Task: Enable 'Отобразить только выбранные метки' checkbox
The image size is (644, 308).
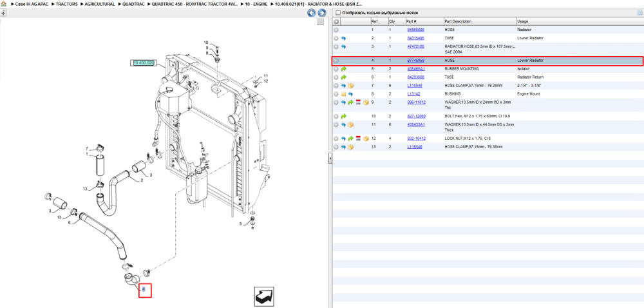Action: click(338, 13)
